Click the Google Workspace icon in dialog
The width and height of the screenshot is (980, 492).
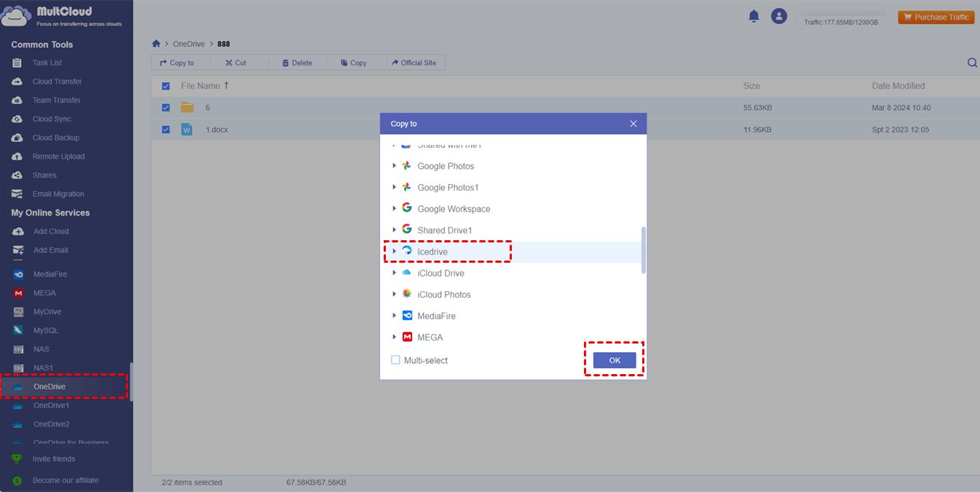pyautogui.click(x=407, y=208)
